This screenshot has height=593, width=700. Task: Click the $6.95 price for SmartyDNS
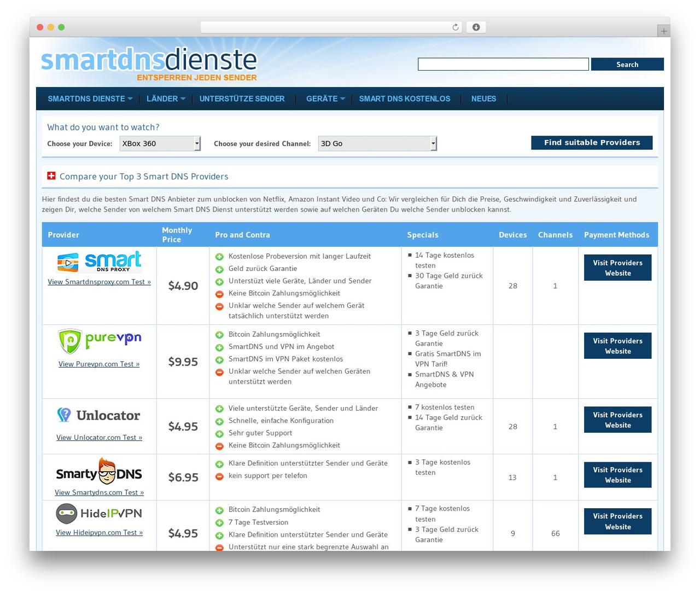pyautogui.click(x=183, y=477)
